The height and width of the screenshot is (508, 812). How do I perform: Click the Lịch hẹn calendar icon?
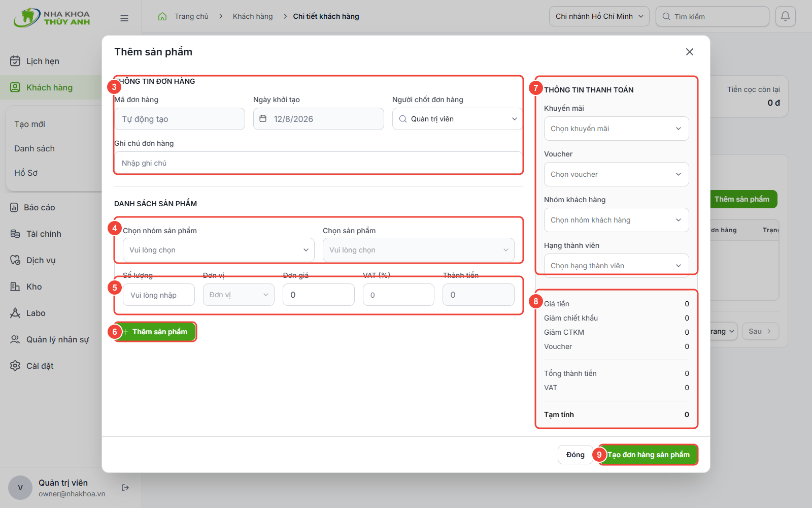[15, 61]
